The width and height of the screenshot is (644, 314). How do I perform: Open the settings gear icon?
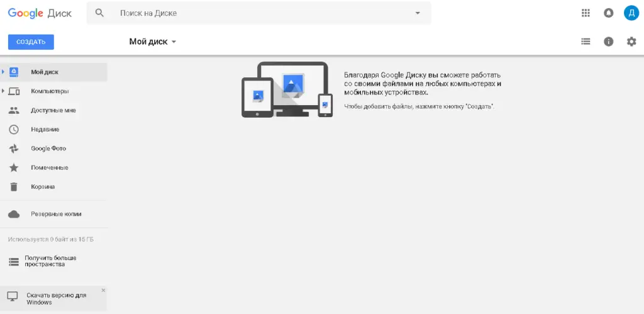pos(631,42)
